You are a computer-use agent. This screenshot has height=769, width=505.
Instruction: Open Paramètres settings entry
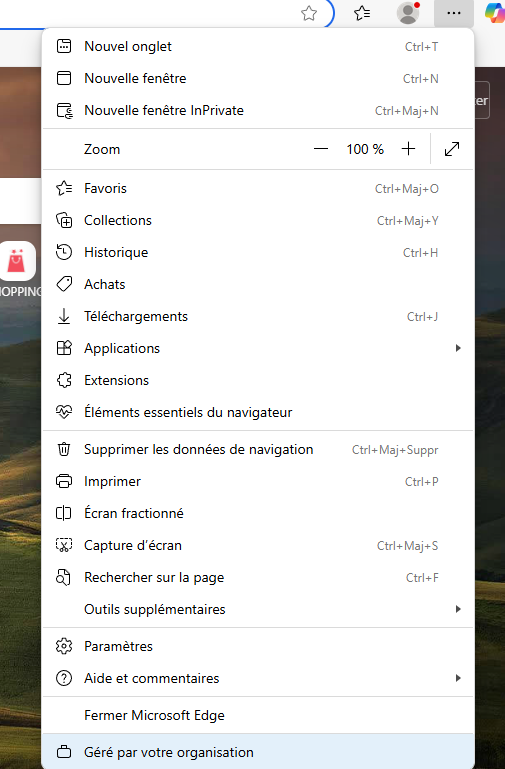[258, 646]
